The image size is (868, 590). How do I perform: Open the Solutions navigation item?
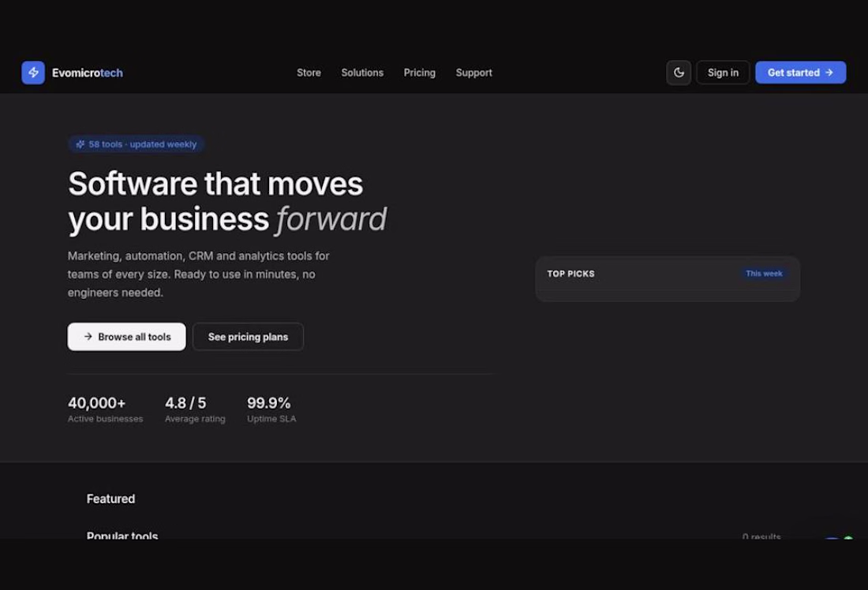pos(362,73)
